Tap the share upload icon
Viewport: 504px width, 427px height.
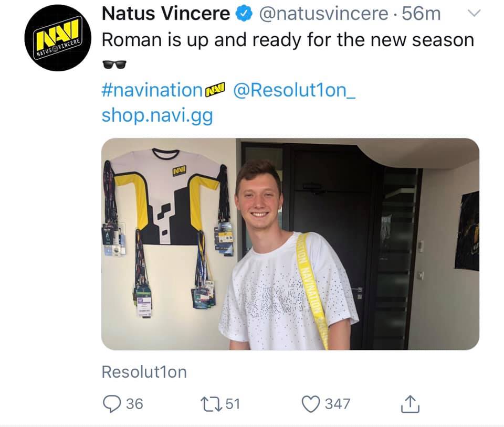coord(408,403)
